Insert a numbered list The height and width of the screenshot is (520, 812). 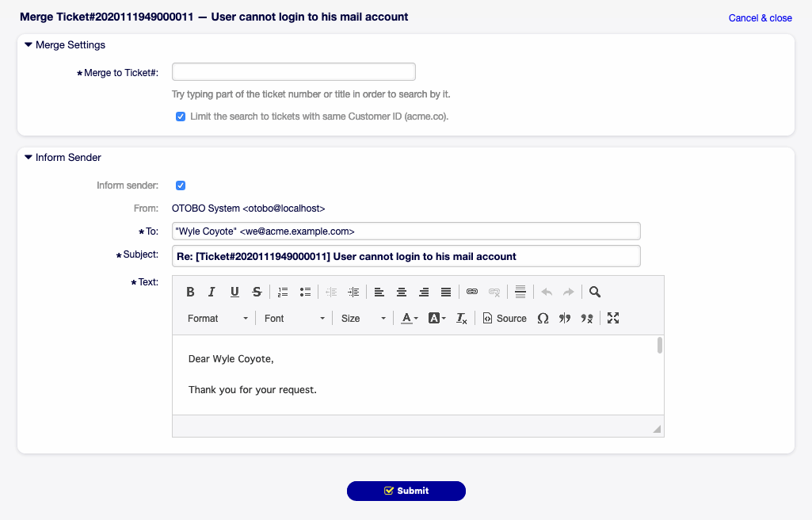point(283,292)
